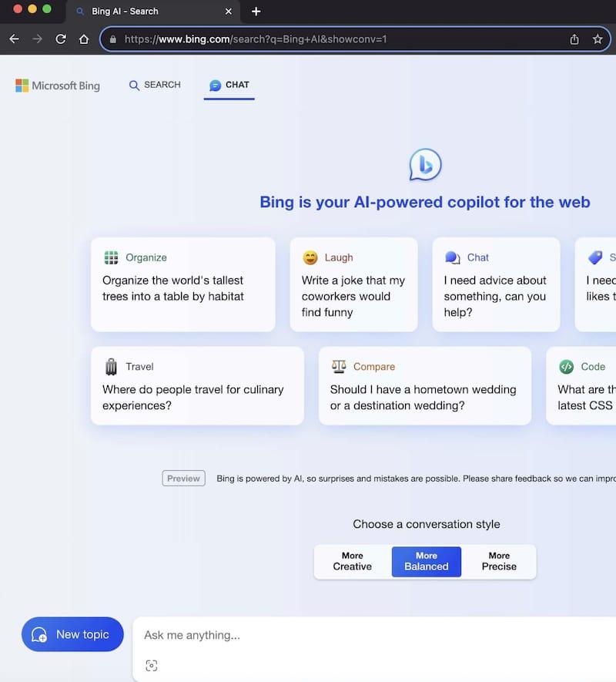
Task: Select the Bing AI - Search browser tab
Action: (154, 12)
